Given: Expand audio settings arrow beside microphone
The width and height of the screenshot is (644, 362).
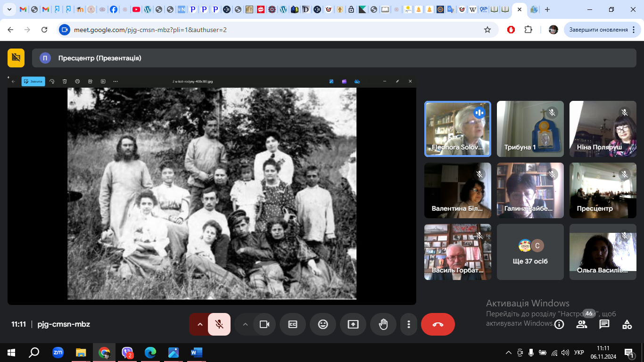Looking at the screenshot, I should point(199,324).
